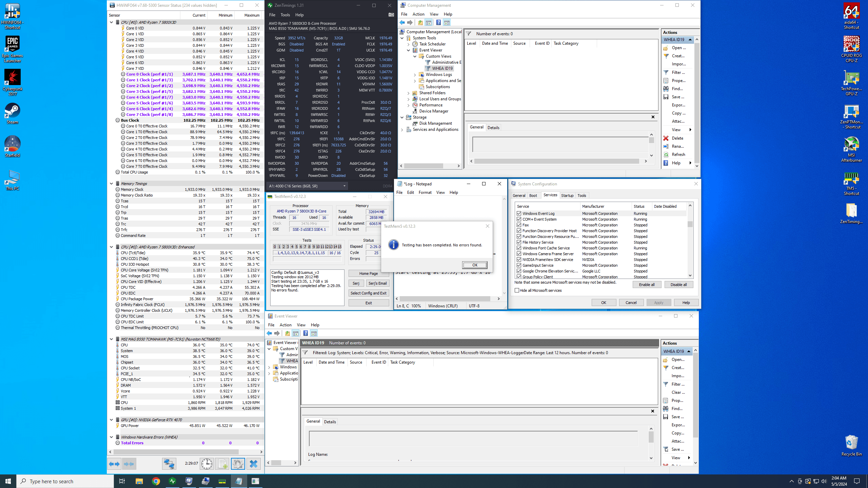868x488 pixels.
Task: Click Disable all in System Configuration
Action: click(x=679, y=285)
